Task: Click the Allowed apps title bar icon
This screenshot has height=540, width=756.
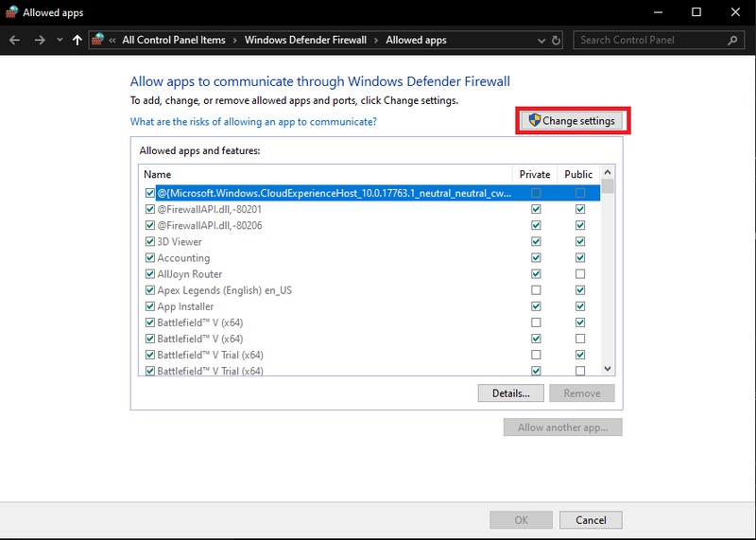Action: coord(10,12)
